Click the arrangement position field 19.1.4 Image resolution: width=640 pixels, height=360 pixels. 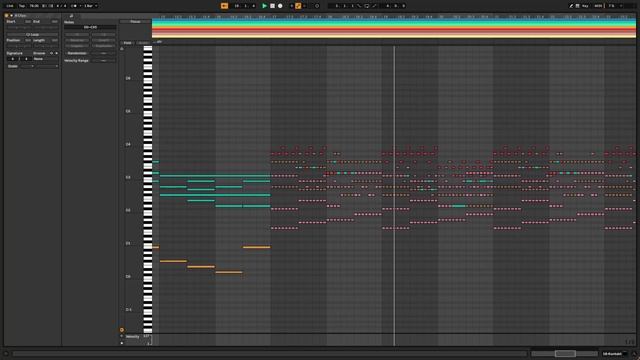(x=244, y=6)
